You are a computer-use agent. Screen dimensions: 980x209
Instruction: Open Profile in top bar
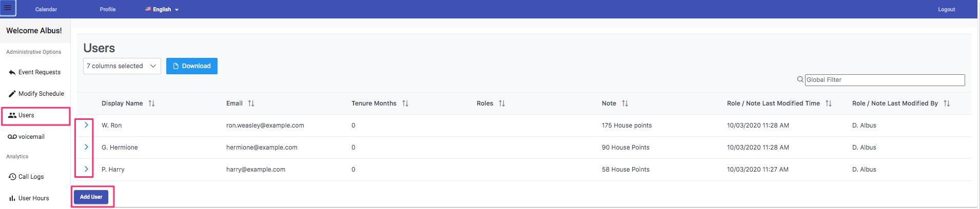pos(108,9)
